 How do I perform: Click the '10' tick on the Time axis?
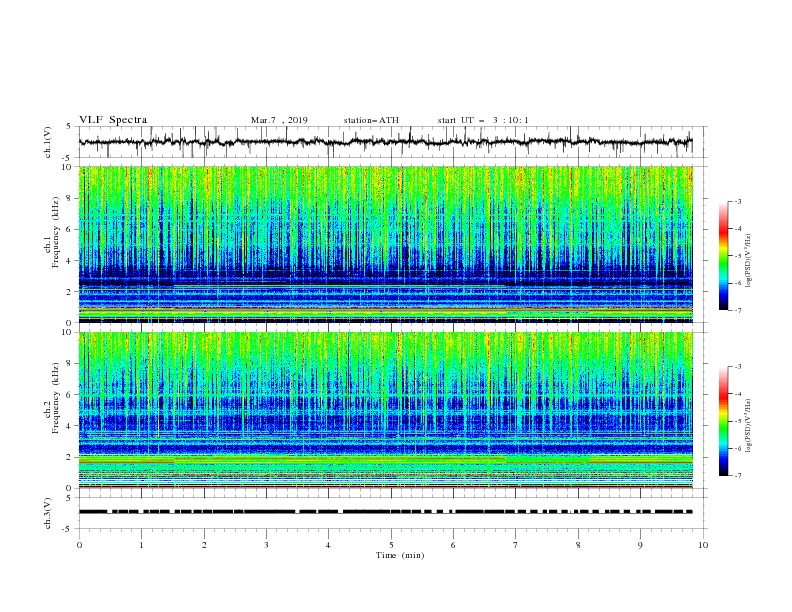703,545
